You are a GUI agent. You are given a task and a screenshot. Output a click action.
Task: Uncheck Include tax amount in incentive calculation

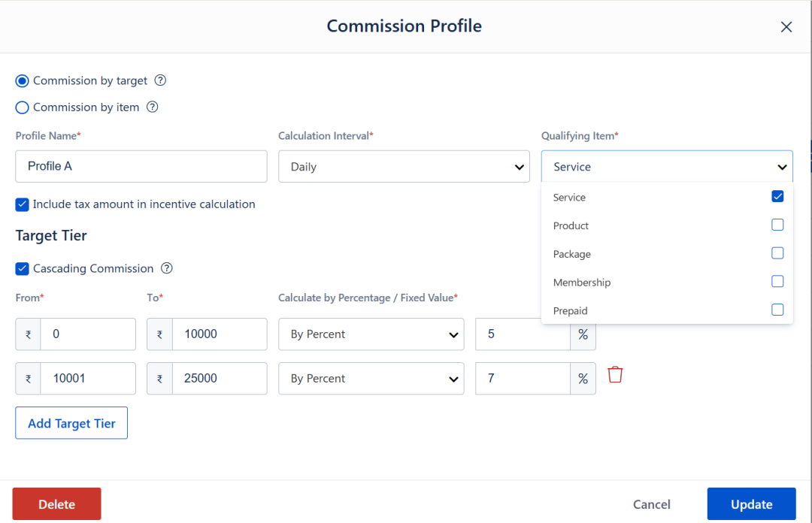pyautogui.click(x=23, y=204)
